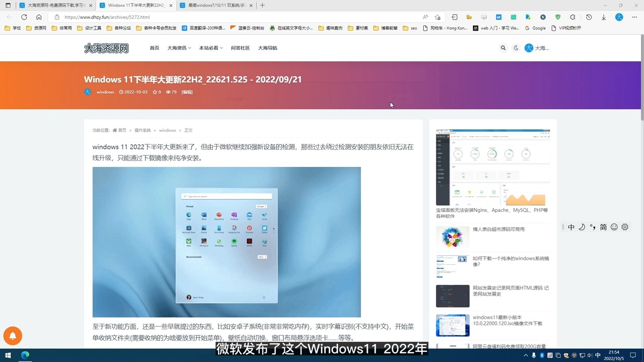Toggle IME Chinese/English 中 on floating bar
This screenshot has width=644, height=362.
click(x=571, y=227)
